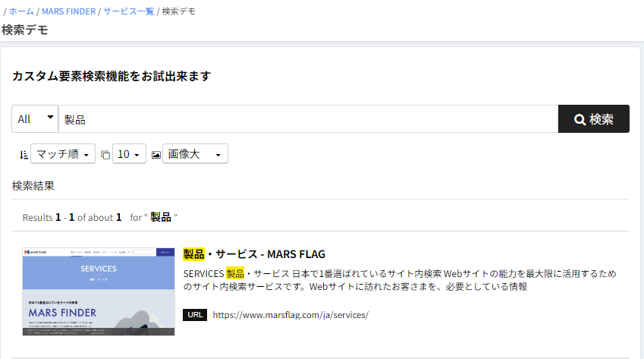Click the カスタム要素検索機能をお試出来ます heading

(112, 76)
